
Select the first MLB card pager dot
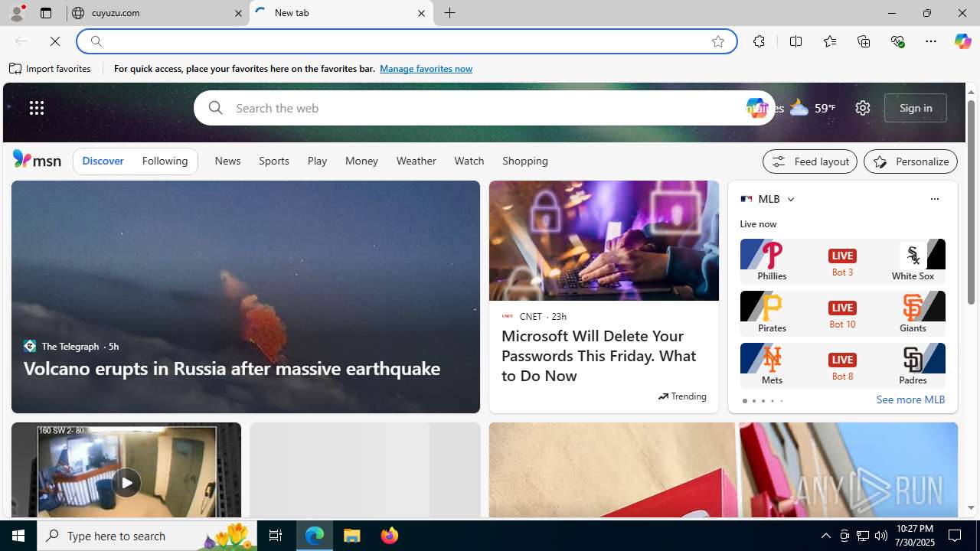point(744,401)
